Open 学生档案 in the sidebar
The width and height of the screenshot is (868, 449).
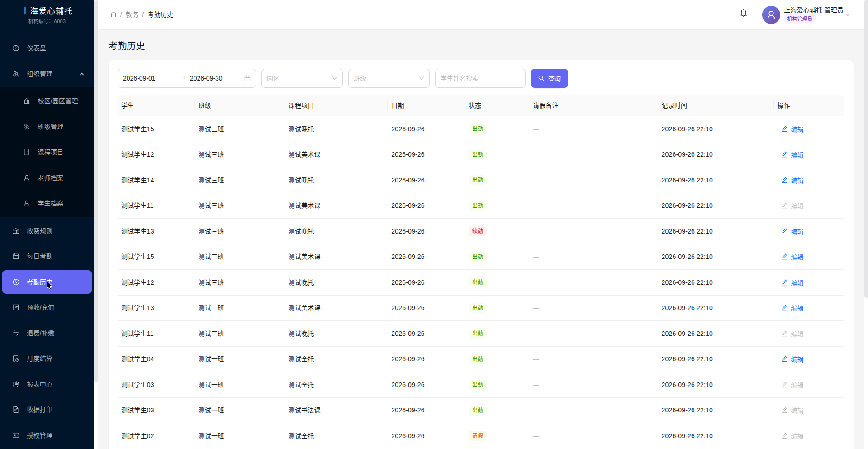(x=47, y=203)
